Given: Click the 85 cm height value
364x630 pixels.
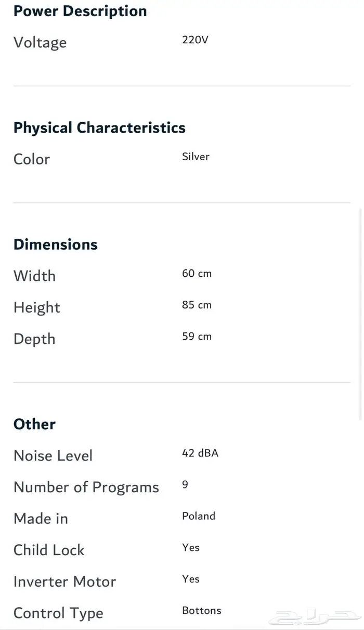Looking at the screenshot, I should 197,305.
